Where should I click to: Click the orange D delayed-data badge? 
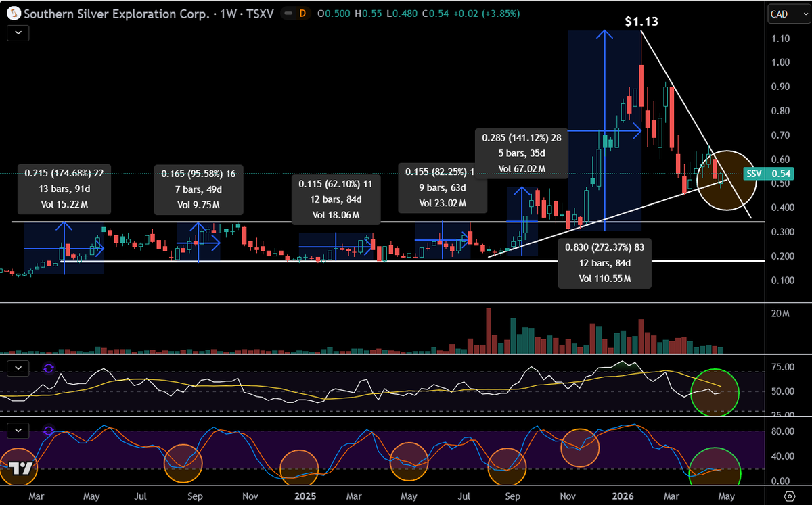coord(302,13)
